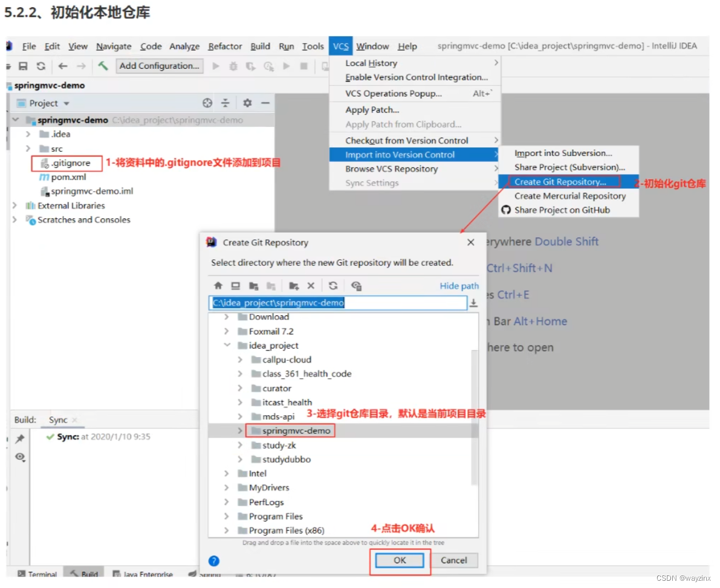
Task: Expand Program Files folder in dialog
Action: coord(226,516)
